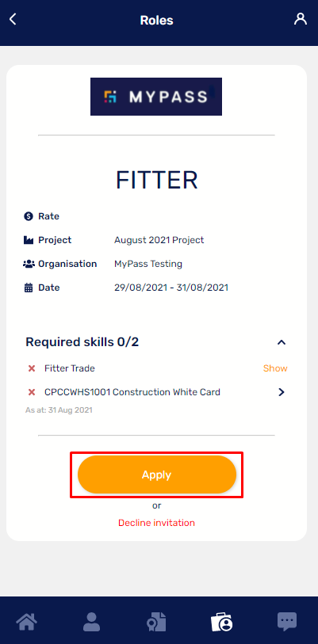Apply for the Fitter role
This screenshot has height=644, width=318.
[x=157, y=474]
